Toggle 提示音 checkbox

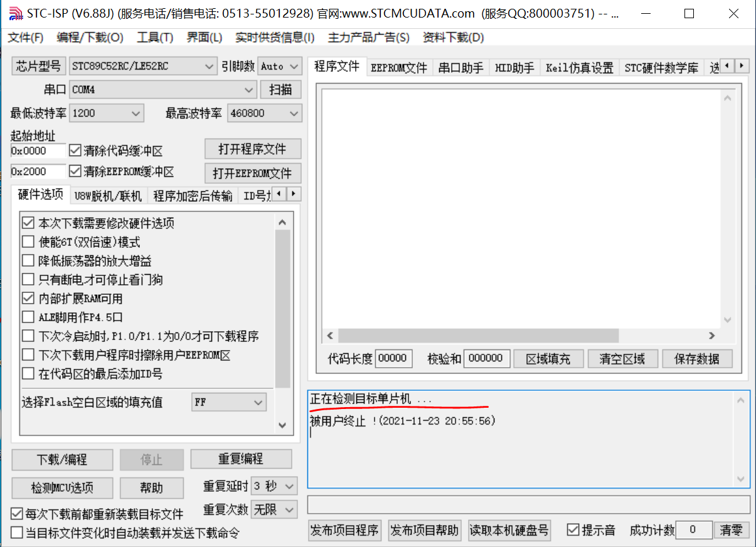tap(573, 529)
